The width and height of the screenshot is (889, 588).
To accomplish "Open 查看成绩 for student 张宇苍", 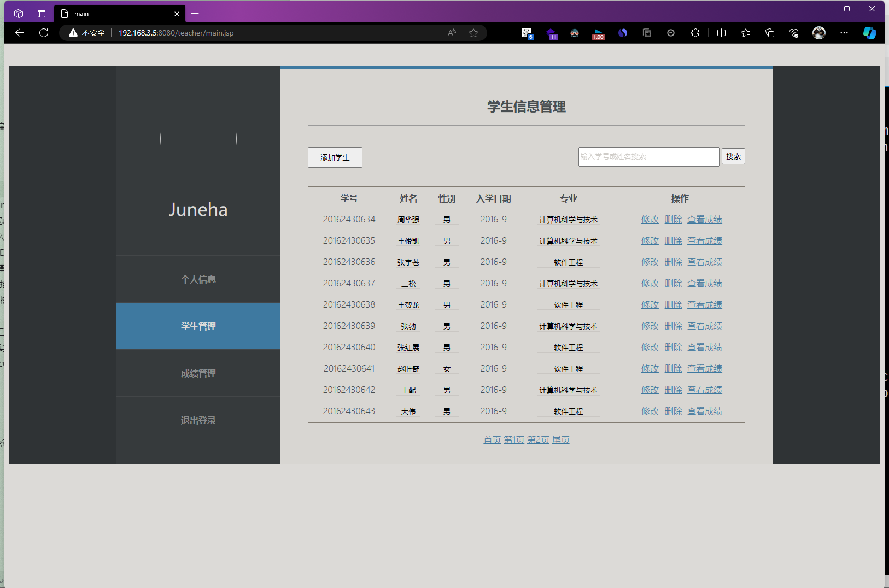I will point(705,262).
